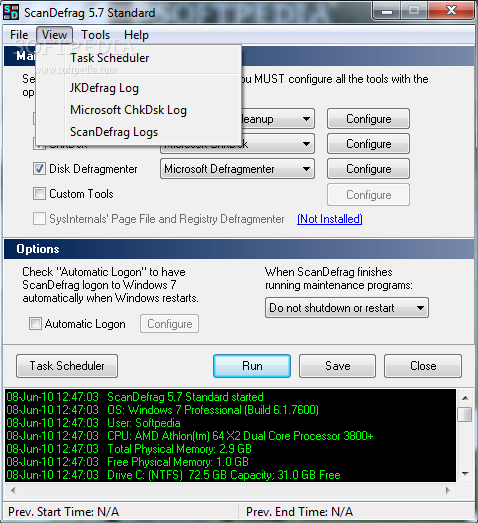The height and width of the screenshot is (523, 478).
Task: Open the File menu
Action: (x=19, y=35)
